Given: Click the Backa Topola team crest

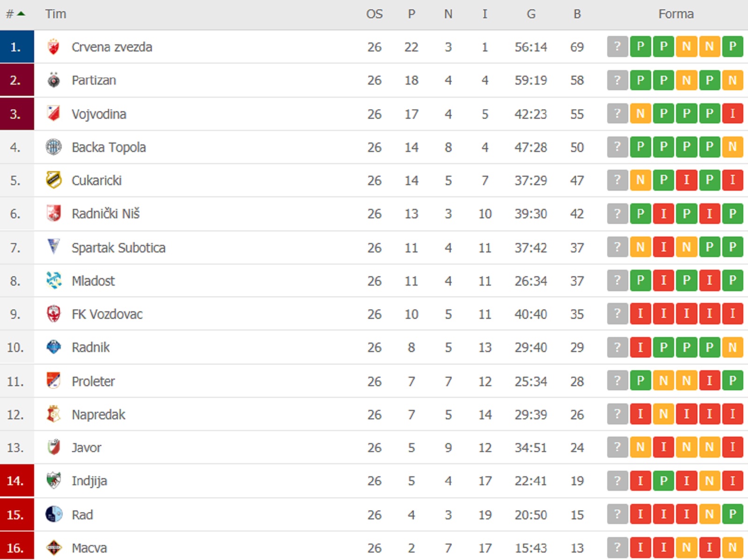Looking at the screenshot, I should [54, 147].
